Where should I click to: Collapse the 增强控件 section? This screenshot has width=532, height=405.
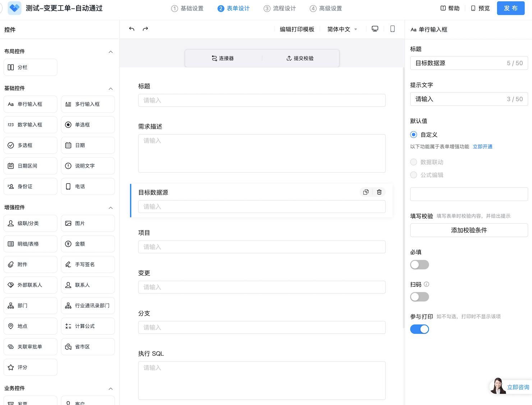click(111, 208)
